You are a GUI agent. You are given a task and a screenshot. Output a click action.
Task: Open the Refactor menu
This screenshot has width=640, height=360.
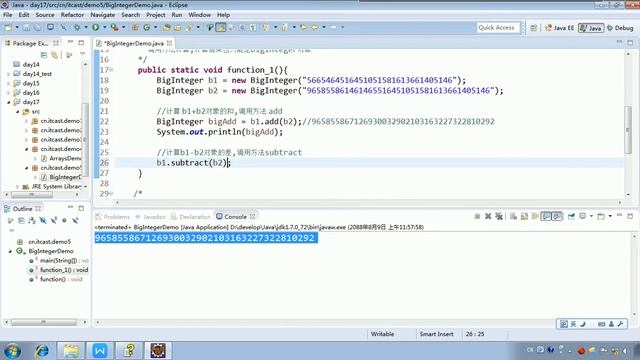coord(72,15)
